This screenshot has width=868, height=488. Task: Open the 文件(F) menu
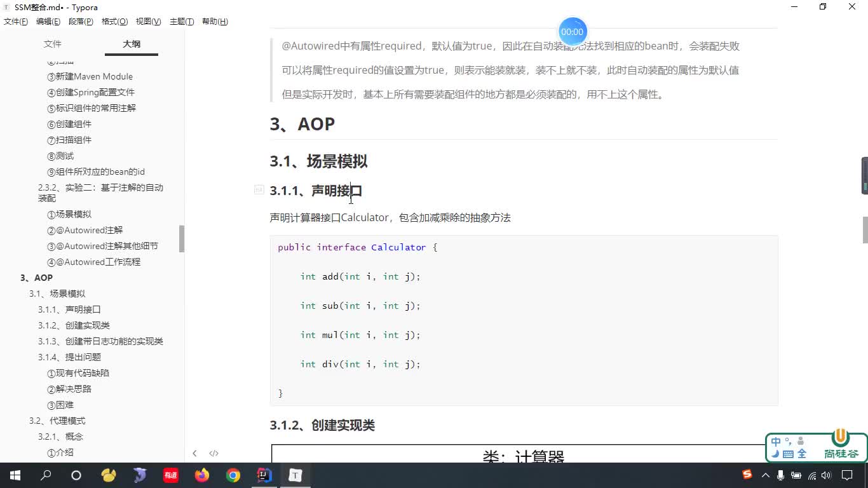pyautogui.click(x=16, y=22)
